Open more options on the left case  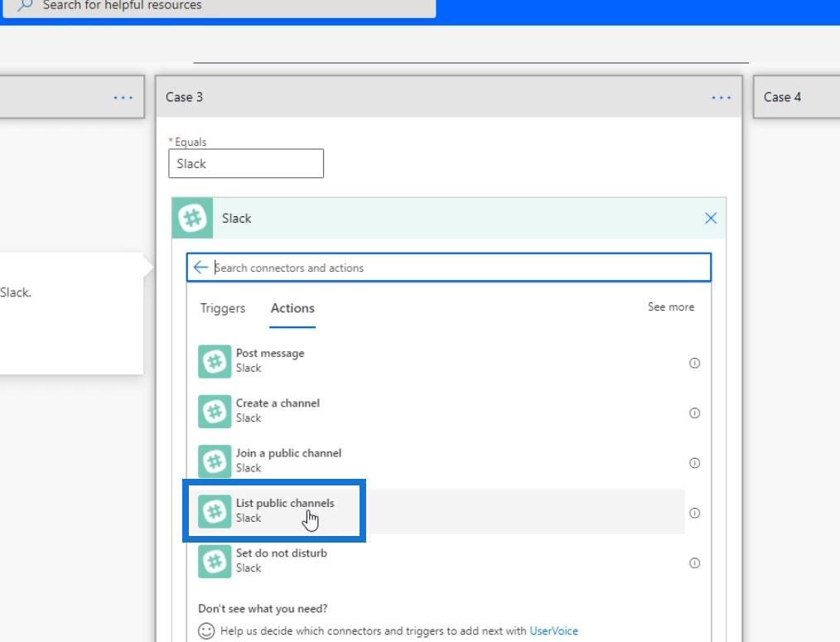click(x=123, y=98)
